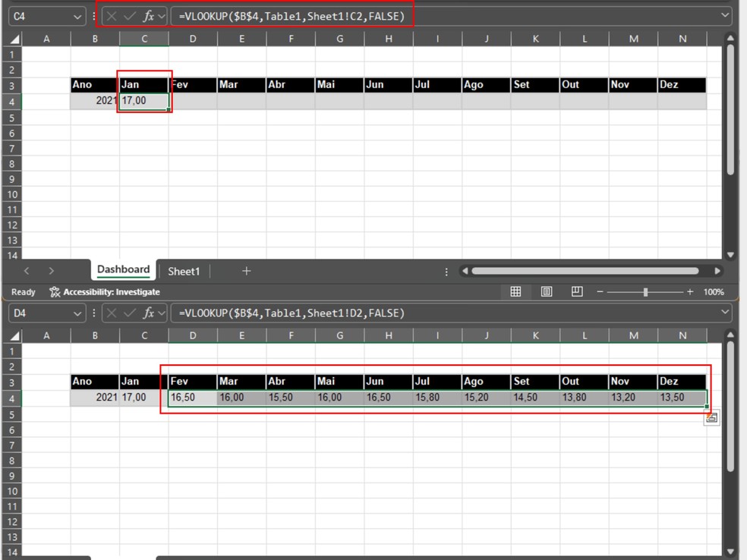
Task: Open Insert Function fx in lower formula bar
Action: click(149, 313)
